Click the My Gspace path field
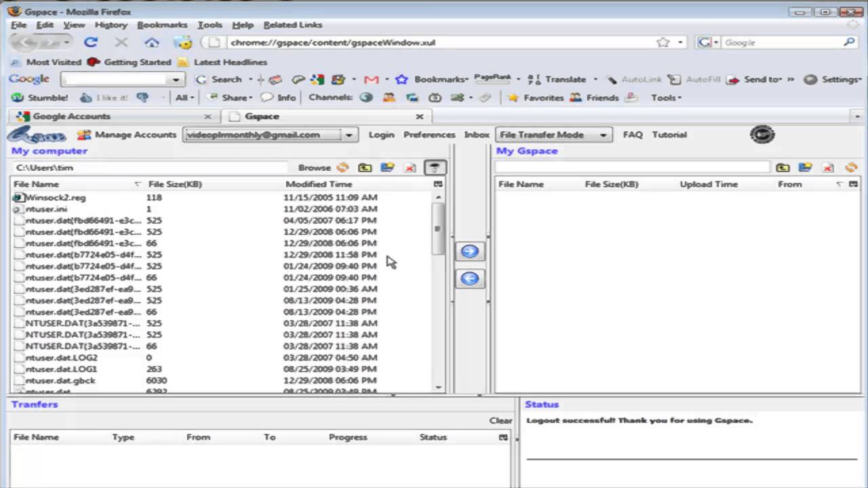 [632, 167]
